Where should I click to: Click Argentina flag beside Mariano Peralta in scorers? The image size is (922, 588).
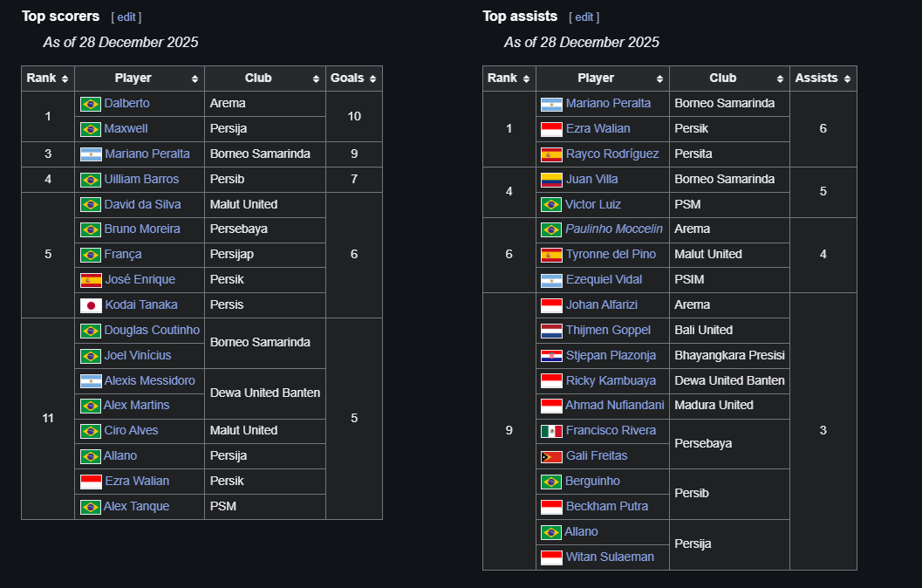(x=91, y=154)
